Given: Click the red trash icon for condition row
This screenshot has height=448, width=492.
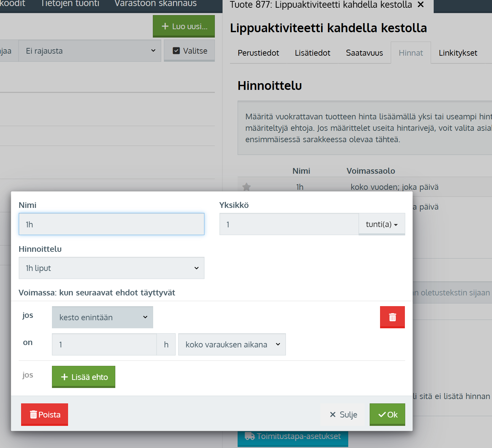Looking at the screenshot, I should tap(392, 317).
